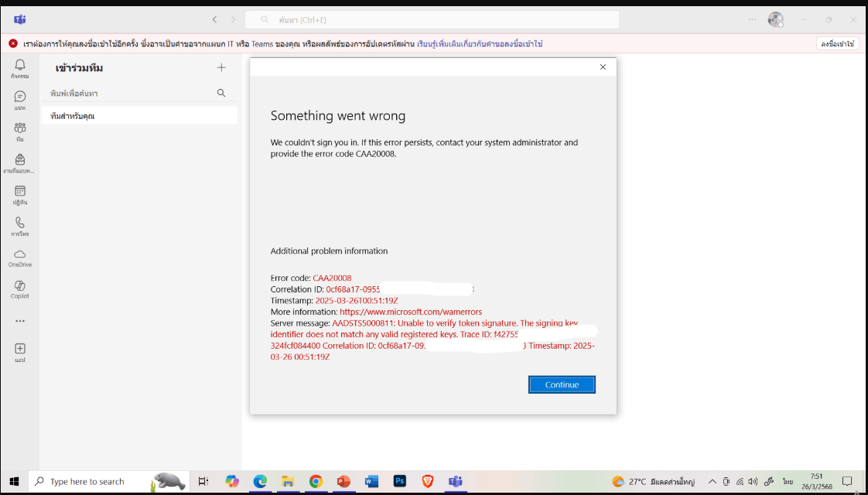Click the search box at the top

(x=432, y=20)
